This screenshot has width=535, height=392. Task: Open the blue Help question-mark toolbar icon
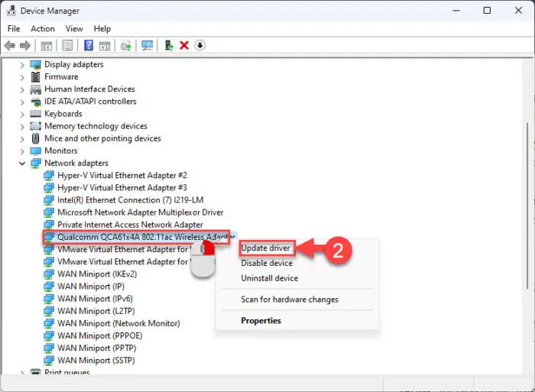point(89,45)
